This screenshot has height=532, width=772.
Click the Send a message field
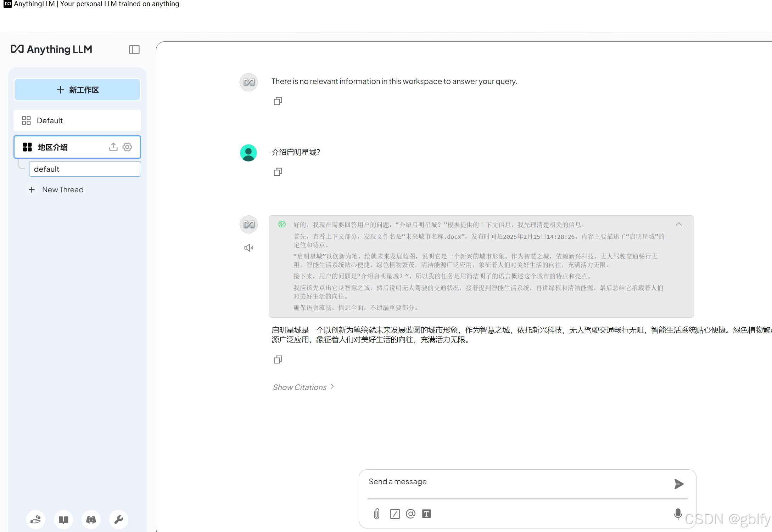point(518,482)
